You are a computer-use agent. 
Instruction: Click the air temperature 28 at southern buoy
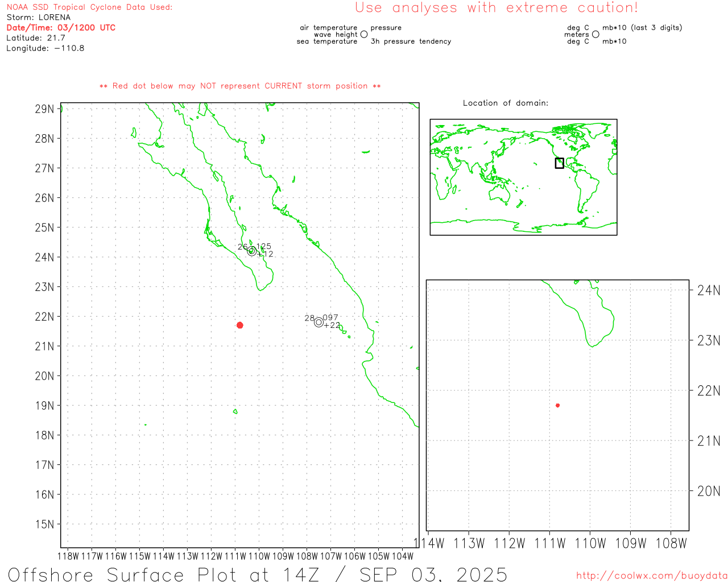(309, 318)
